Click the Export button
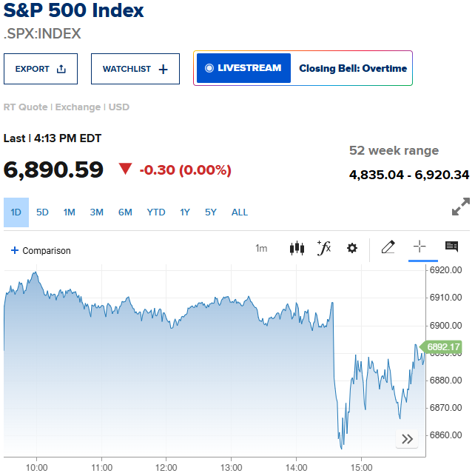 click(41, 69)
